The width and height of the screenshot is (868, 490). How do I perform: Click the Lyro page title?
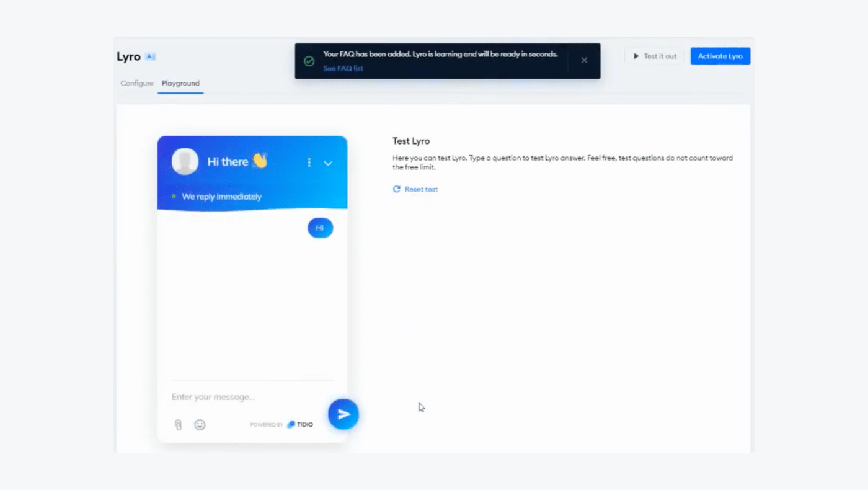[128, 56]
